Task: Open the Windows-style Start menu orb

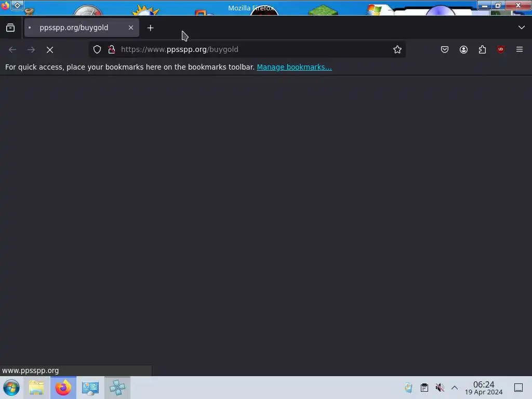Action: [x=11, y=388]
